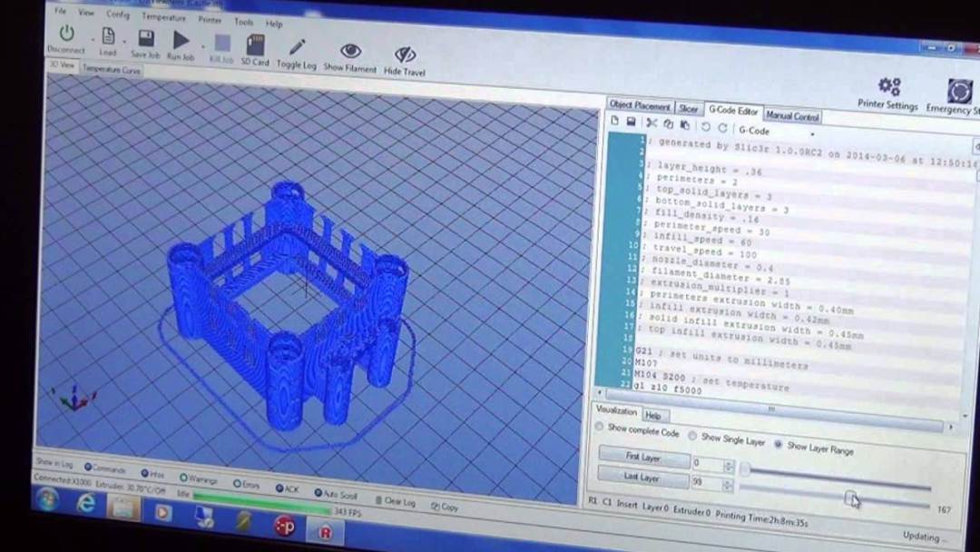Open Printer Settings gear icon
Screen dimensions: 980x552
click(889, 86)
